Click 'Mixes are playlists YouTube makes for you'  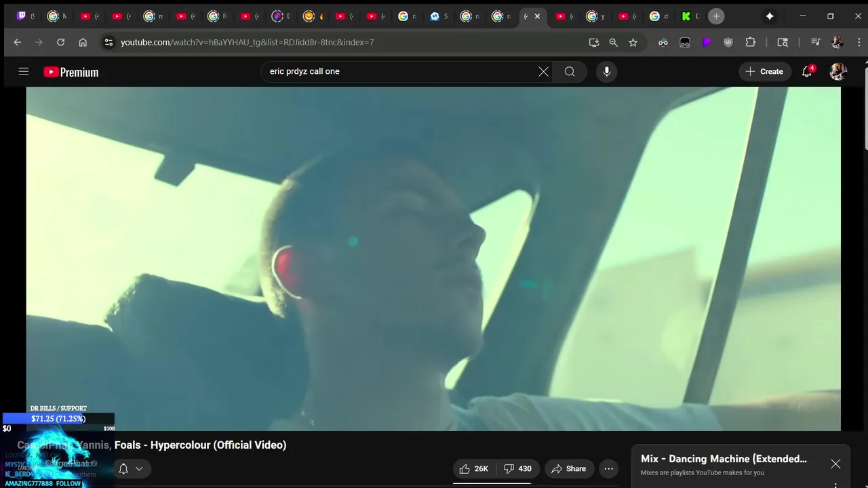703,472
